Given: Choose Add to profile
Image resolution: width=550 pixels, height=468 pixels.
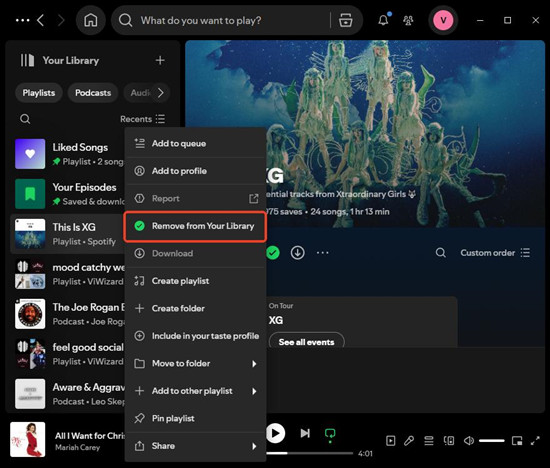Looking at the screenshot, I should [x=195, y=171].
